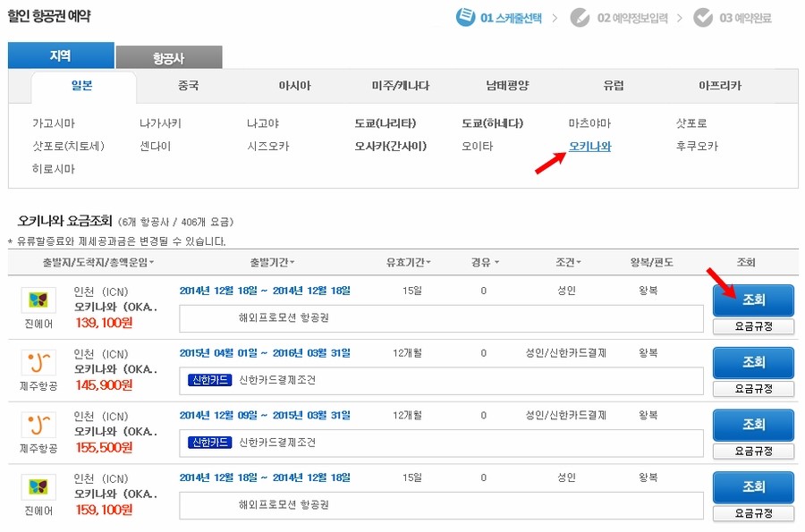
Task: Select 오키나와 destination link
Action: point(590,146)
